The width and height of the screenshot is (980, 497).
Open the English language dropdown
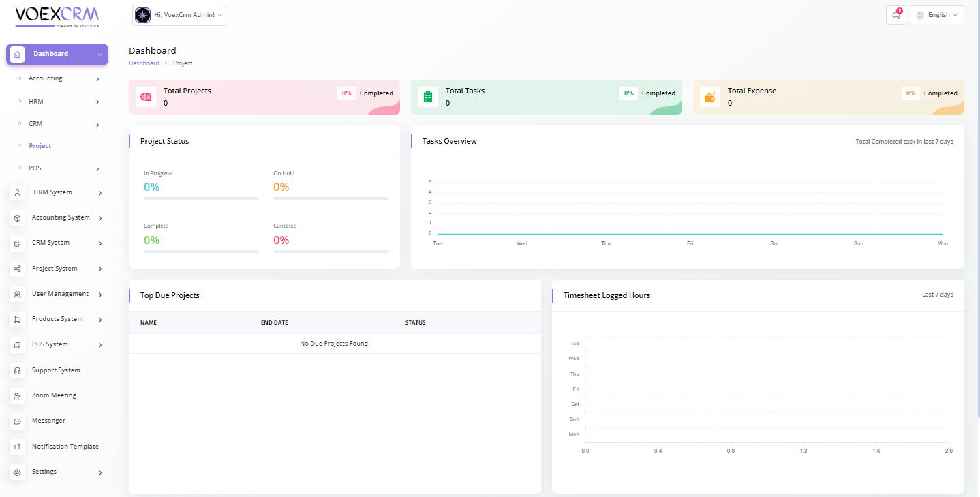tap(937, 15)
